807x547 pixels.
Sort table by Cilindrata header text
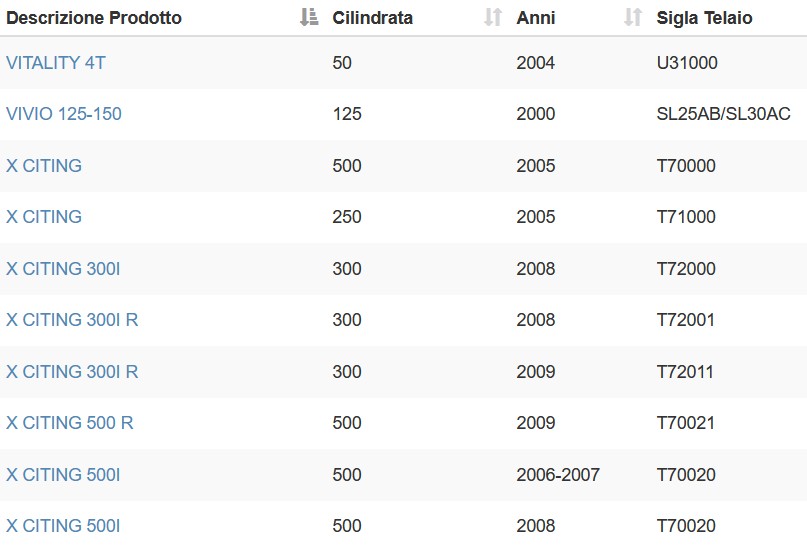(373, 18)
